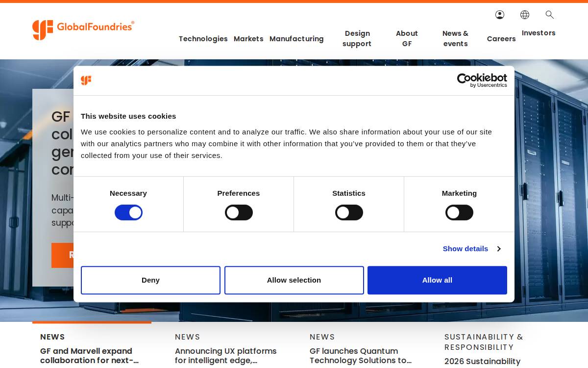Open the globe language selector icon
The image size is (588, 368).
pos(525,15)
